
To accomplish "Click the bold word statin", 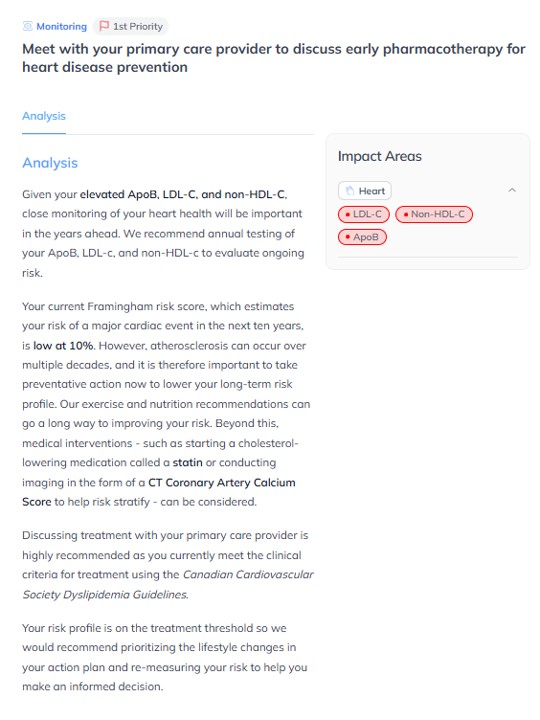I will pyautogui.click(x=187, y=462).
